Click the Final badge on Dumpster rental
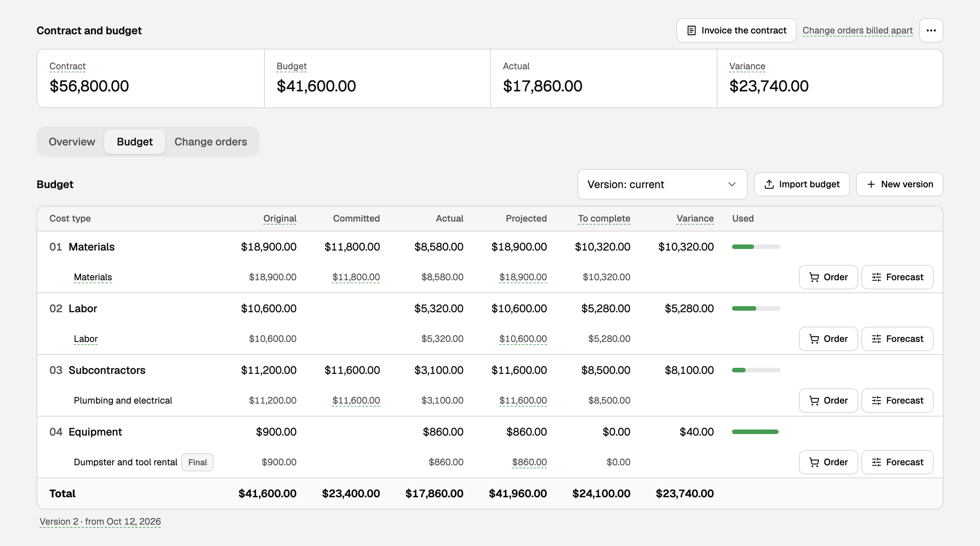This screenshot has height=546, width=980. click(x=197, y=462)
